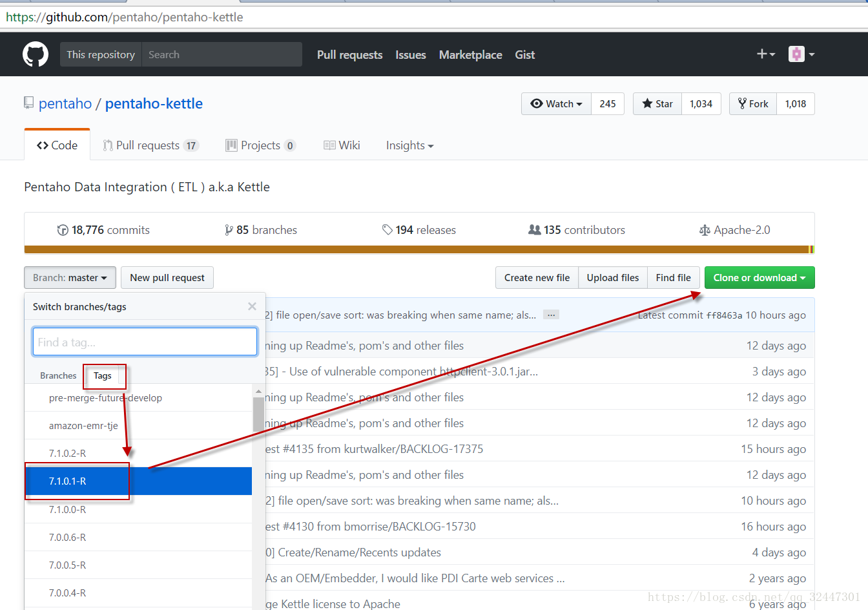
Task: View the 18,776 commits history
Action: tap(103, 230)
